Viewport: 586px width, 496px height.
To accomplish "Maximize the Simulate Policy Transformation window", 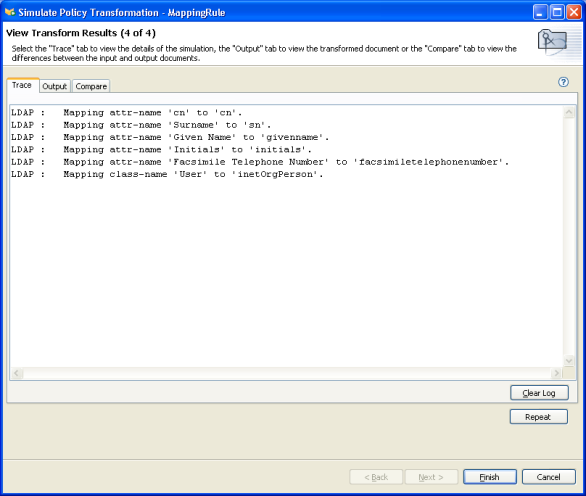I will click(557, 12).
